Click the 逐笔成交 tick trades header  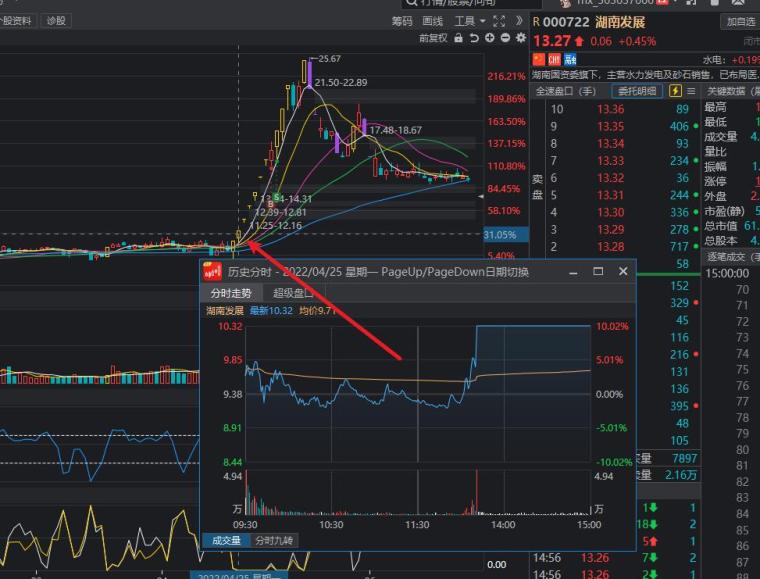point(732,257)
